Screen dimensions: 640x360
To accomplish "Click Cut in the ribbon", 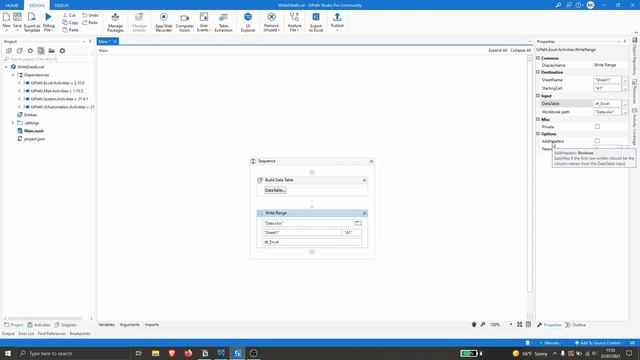I will click(69, 15).
